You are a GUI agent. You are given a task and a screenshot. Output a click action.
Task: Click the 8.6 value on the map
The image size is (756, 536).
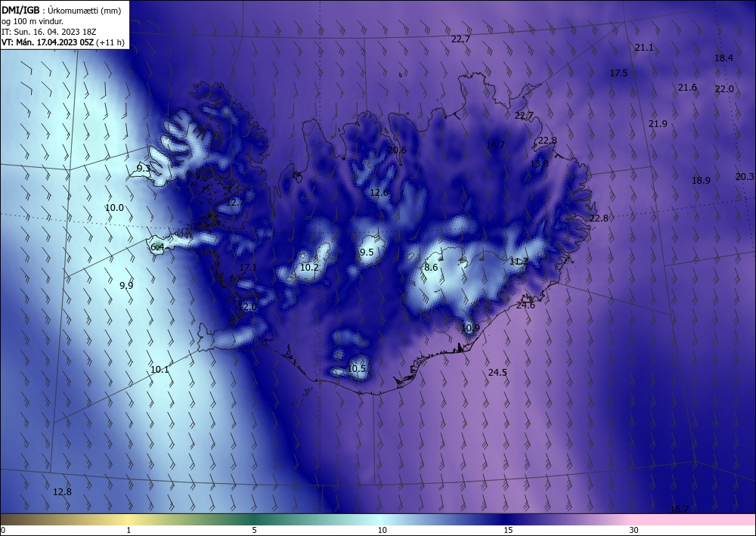click(431, 268)
